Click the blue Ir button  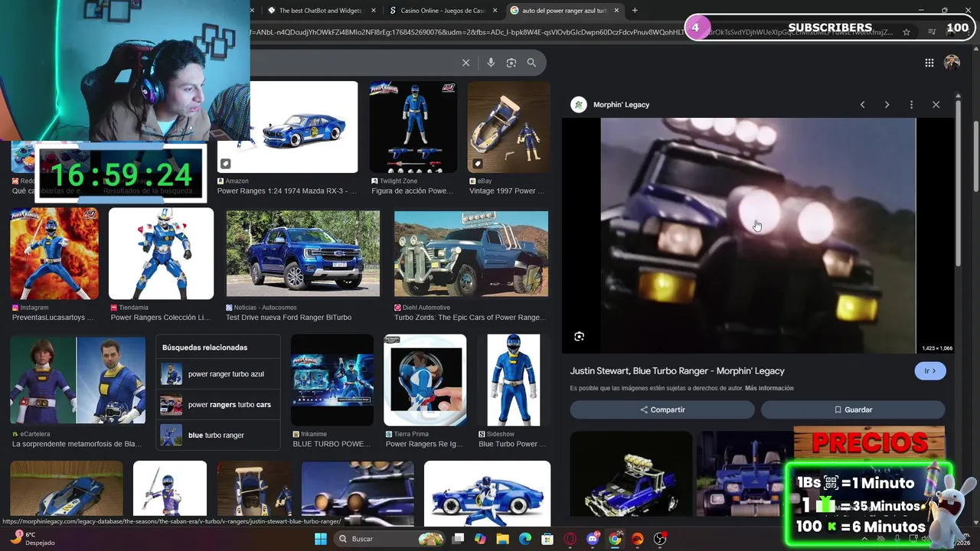[930, 371]
